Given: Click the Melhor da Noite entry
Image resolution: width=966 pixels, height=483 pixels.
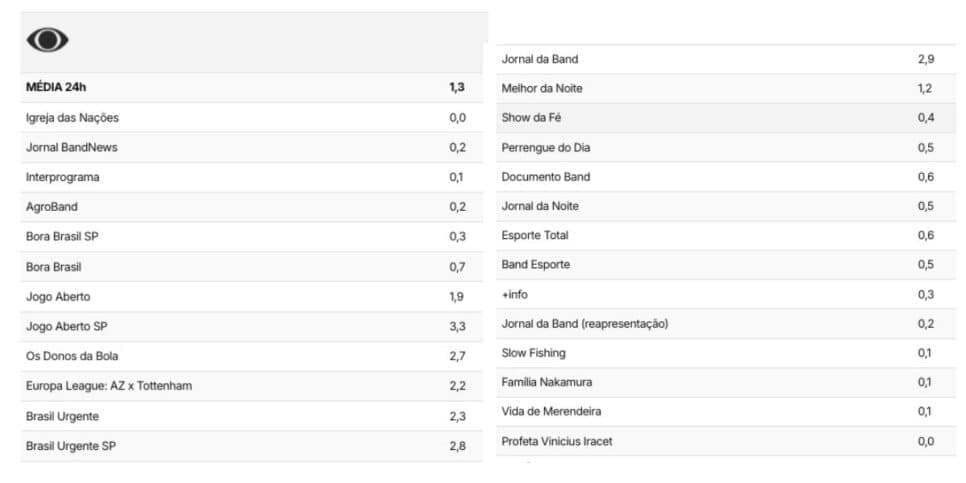Looking at the screenshot, I should 726,89.
